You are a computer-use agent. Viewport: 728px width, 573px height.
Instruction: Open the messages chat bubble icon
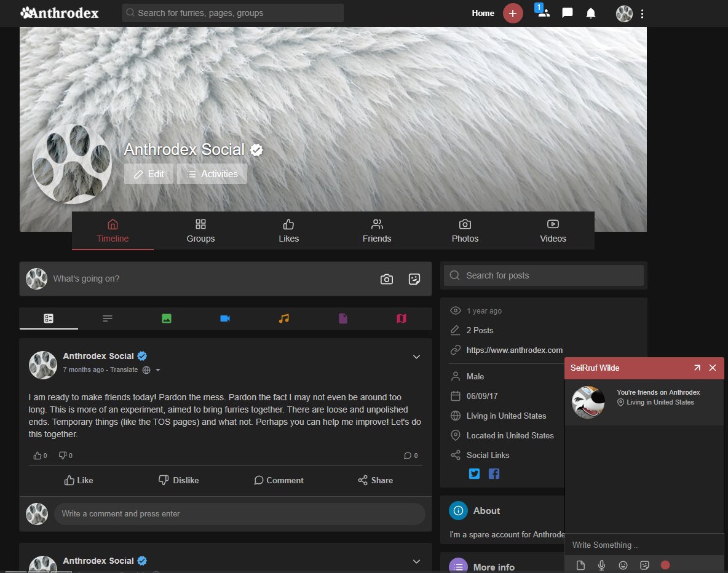pyautogui.click(x=567, y=13)
